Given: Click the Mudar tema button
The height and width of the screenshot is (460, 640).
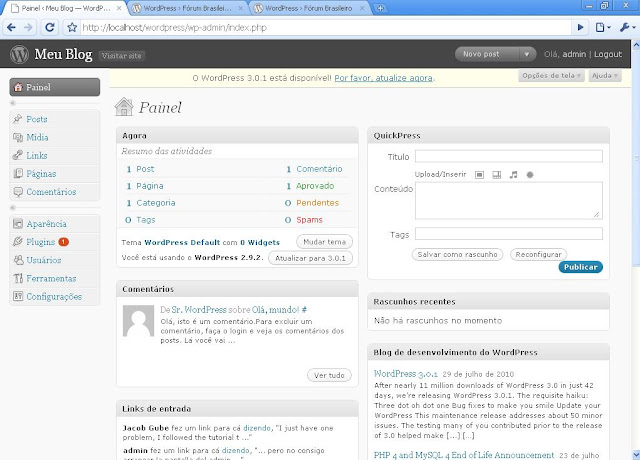Looking at the screenshot, I should [324, 242].
